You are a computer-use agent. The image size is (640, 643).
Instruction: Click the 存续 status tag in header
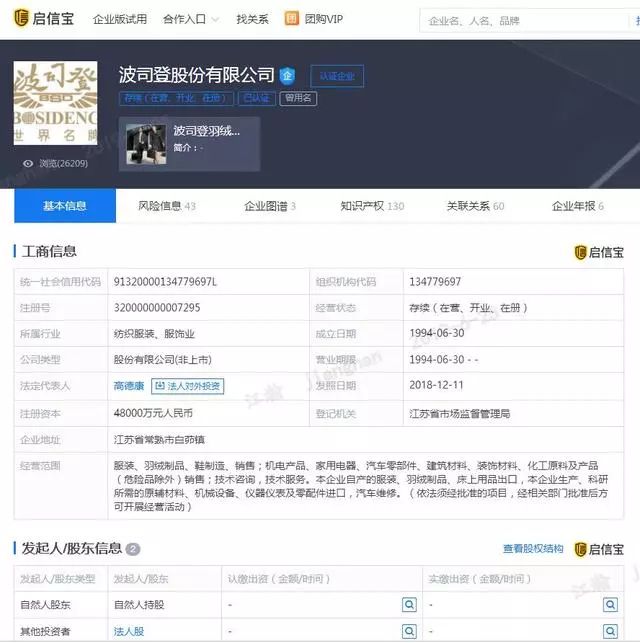pos(176,98)
